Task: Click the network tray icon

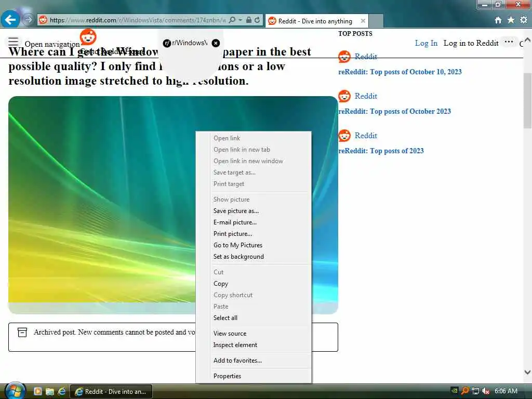Action: coord(475,391)
